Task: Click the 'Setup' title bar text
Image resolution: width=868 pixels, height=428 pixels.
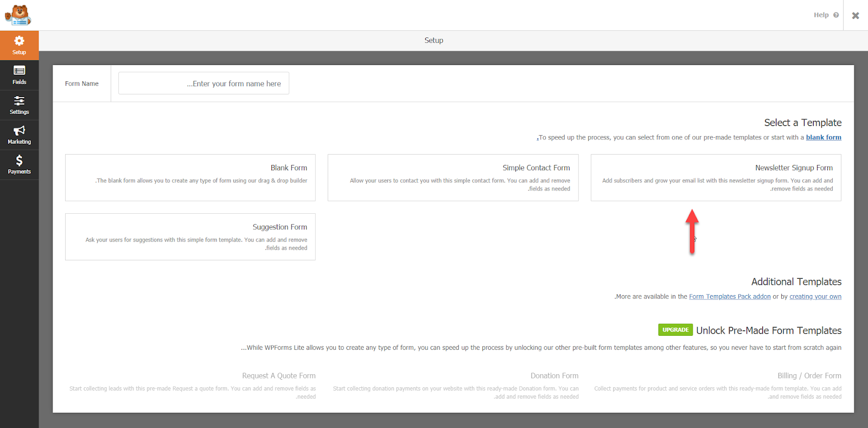Action: 434,40
